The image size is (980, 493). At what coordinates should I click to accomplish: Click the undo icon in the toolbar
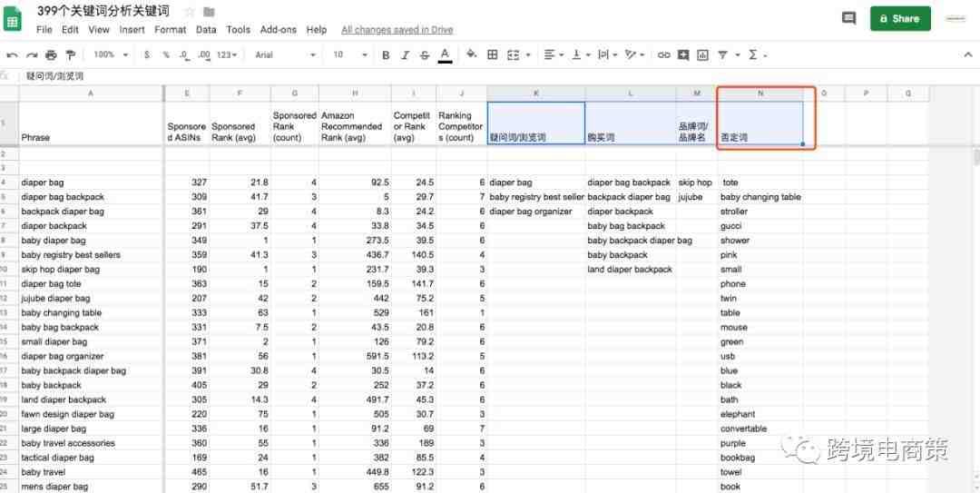pos(12,55)
